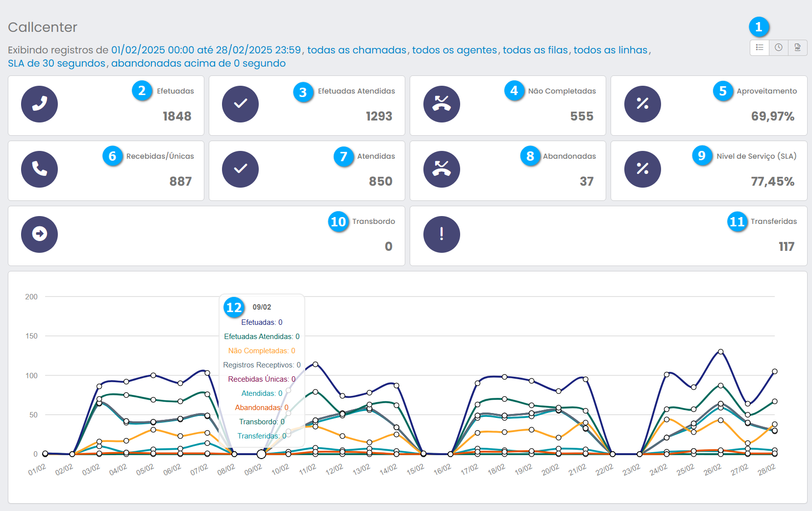Click the Transferidas exclamation icon
This screenshot has width=812, height=511.
[442, 234]
